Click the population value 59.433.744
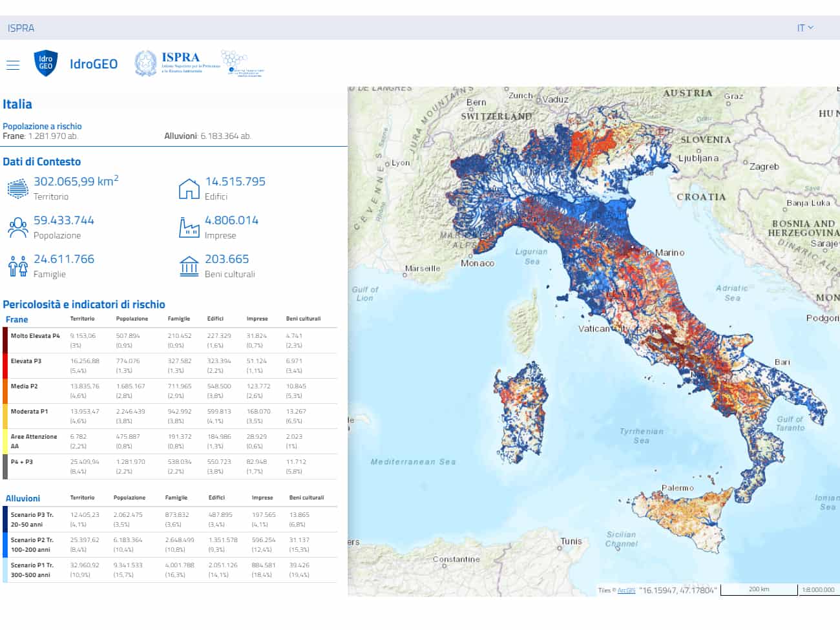 64,220
